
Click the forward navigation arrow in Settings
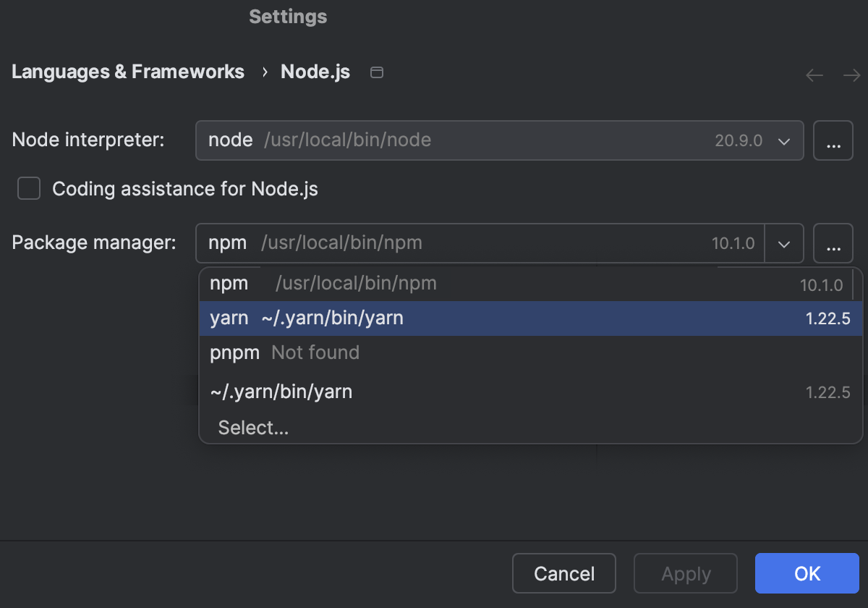click(851, 75)
